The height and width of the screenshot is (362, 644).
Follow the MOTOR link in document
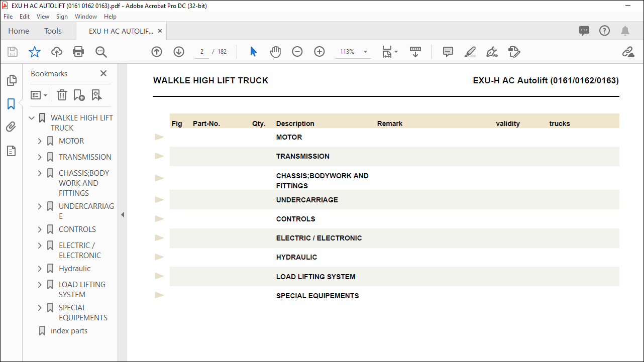(289, 137)
